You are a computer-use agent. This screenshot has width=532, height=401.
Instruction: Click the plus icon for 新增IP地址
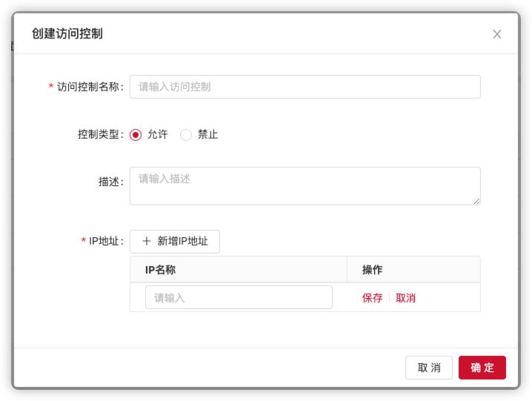click(x=146, y=241)
